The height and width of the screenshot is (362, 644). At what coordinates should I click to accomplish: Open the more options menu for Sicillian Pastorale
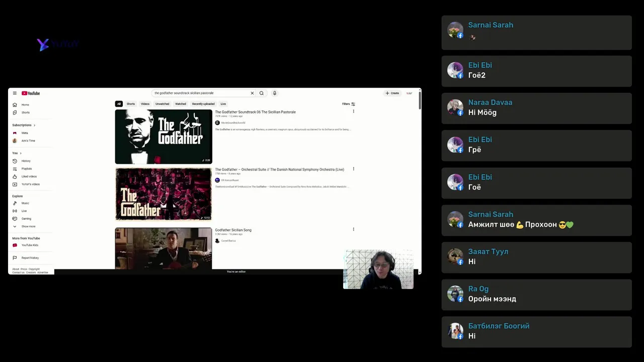353,112
